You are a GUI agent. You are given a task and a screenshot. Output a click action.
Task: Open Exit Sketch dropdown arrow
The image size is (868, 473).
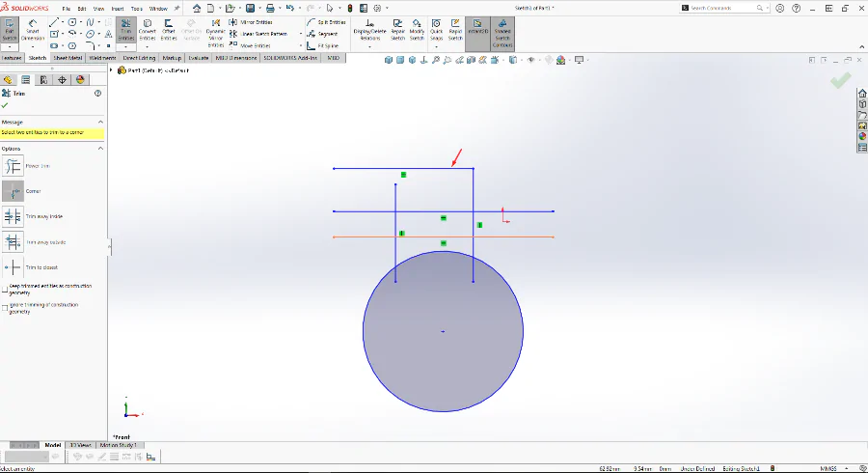(10, 46)
